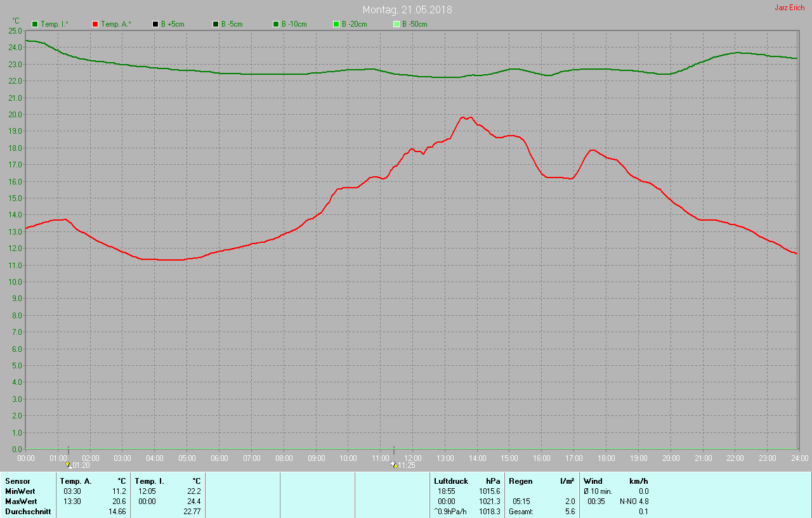The image size is (812, 518).
Task: Click the 01:20 time marker label
Action: pos(81,465)
